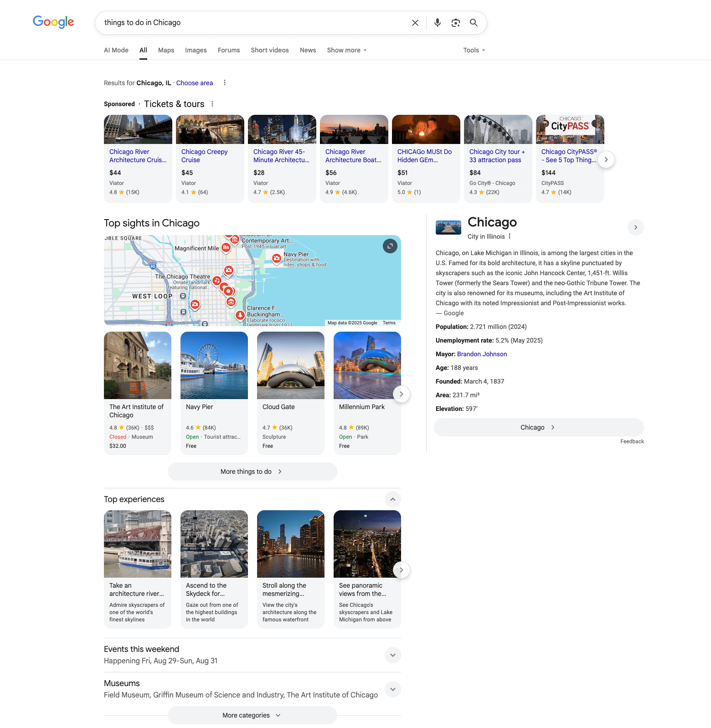Open Chicago knowledge panel arrow button

coord(636,227)
